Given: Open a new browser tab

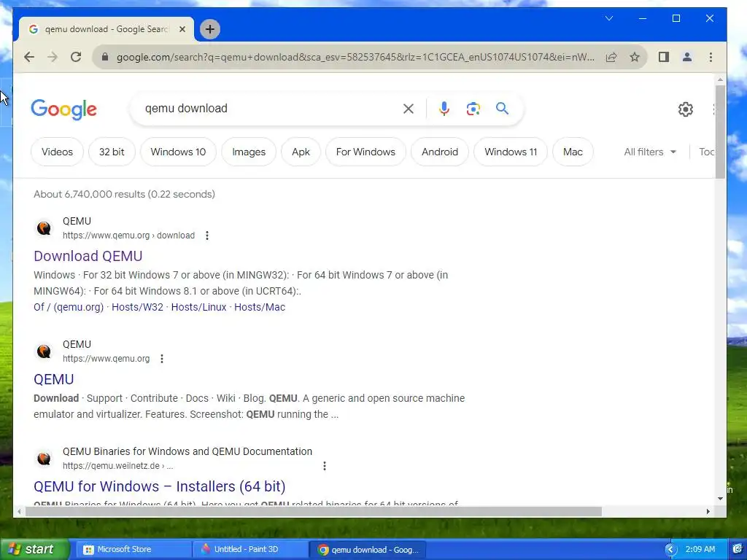Looking at the screenshot, I should coord(209,29).
